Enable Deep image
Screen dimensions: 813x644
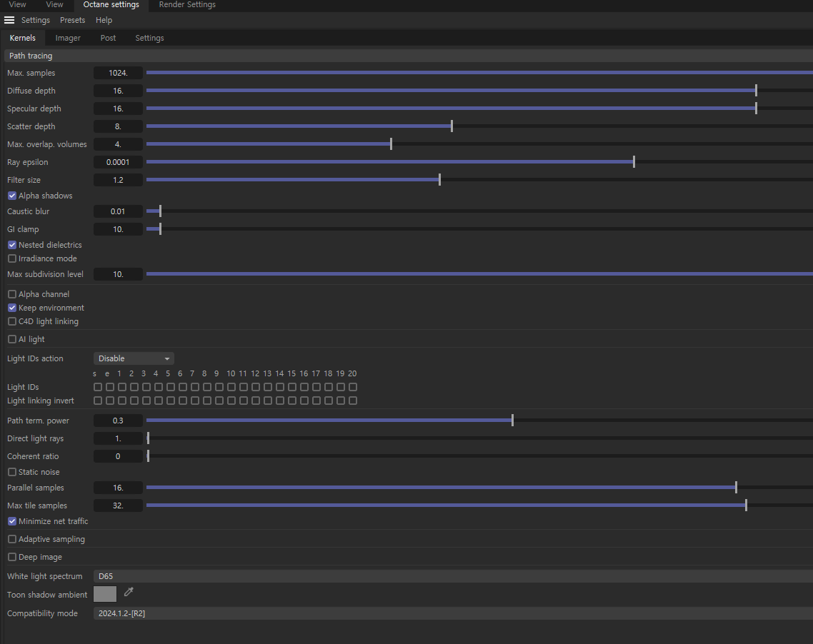coord(12,557)
